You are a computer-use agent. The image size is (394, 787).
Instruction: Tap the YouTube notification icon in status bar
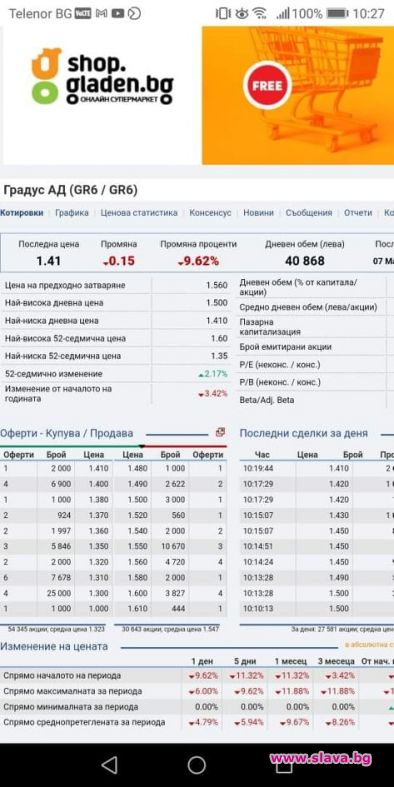[x=118, y=14]
